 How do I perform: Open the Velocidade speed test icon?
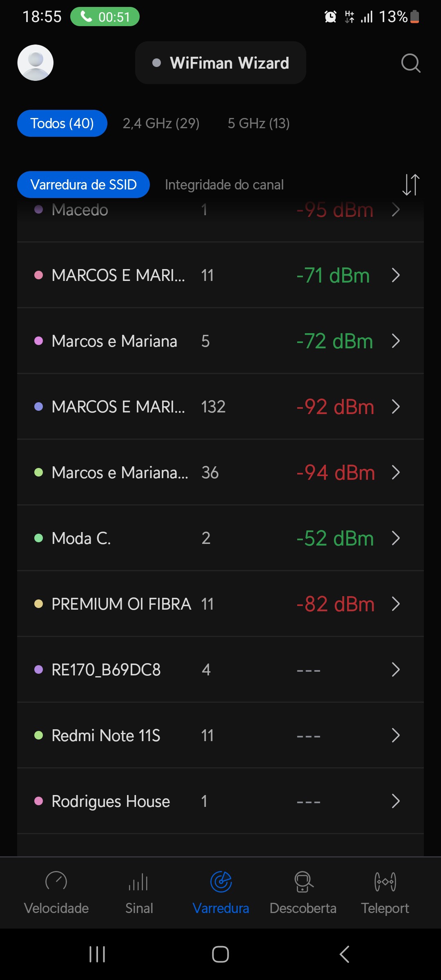point(56,881)
